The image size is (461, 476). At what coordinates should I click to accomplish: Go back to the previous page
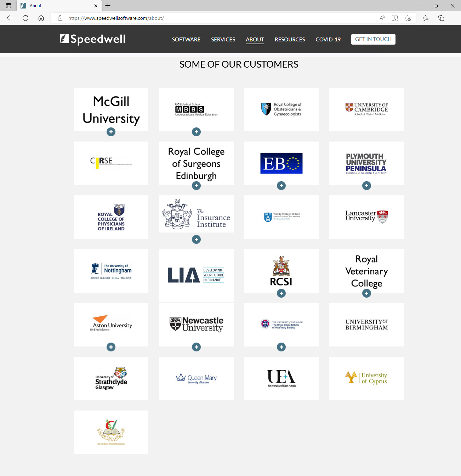point(10,18)
